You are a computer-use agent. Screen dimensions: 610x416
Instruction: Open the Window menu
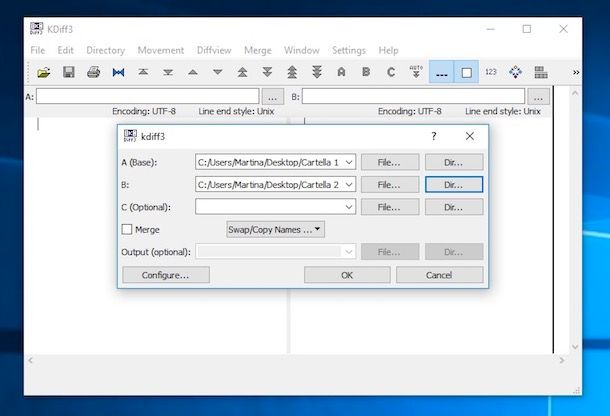pyautogui.click(x=301, y=50)
